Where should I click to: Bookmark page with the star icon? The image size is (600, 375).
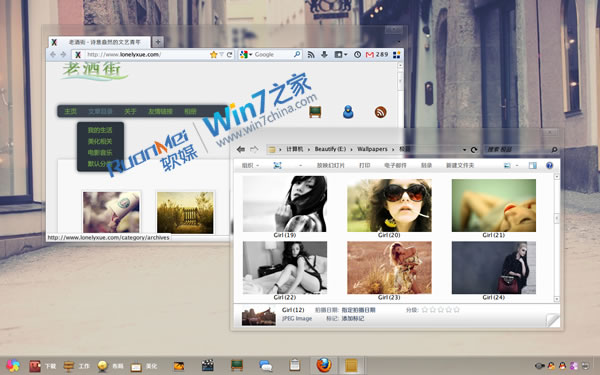coord(214,55)
